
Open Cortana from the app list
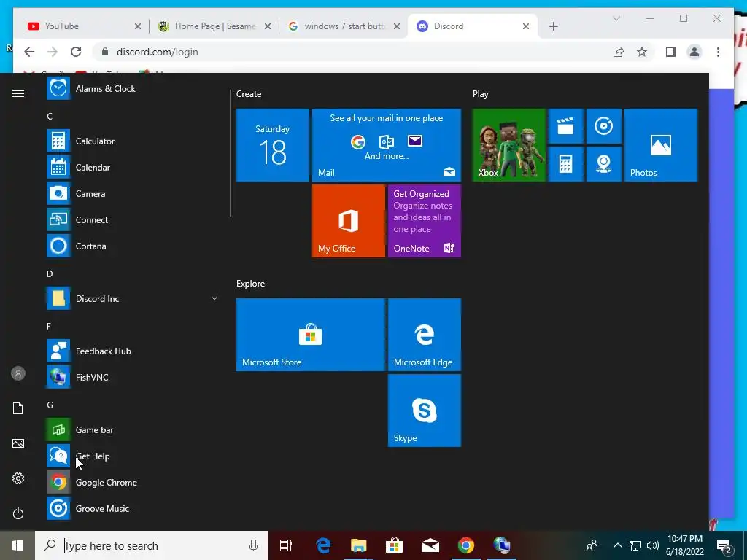coord(133,246)
